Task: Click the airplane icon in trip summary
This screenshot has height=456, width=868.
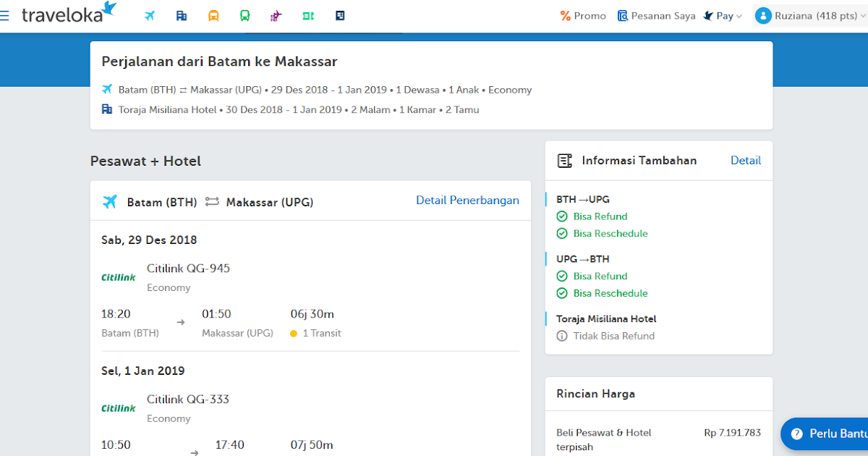Action: (x=107, y=90)
